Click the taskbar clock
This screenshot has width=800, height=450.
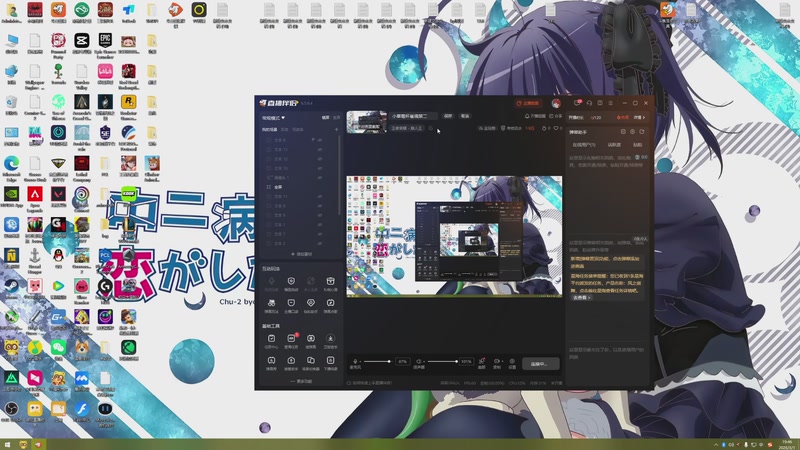pyautogui.click(x=788, y=444)
